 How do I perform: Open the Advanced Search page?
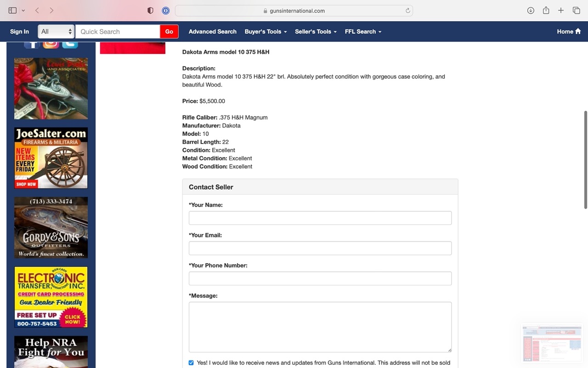212,31
